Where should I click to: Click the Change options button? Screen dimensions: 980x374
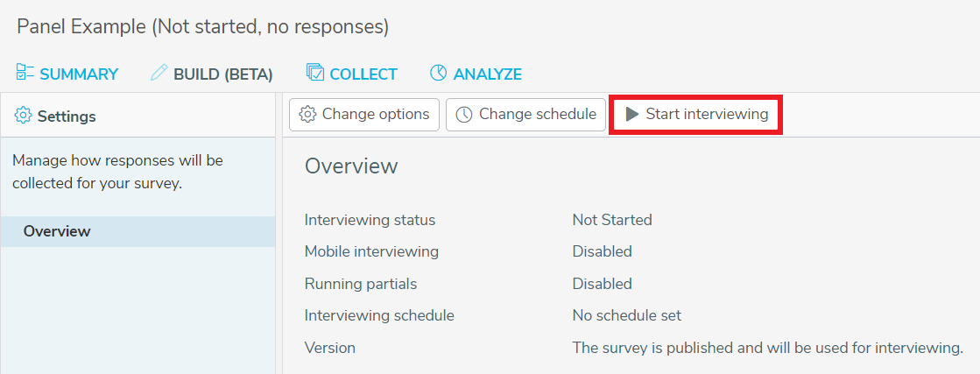[364, 115]
